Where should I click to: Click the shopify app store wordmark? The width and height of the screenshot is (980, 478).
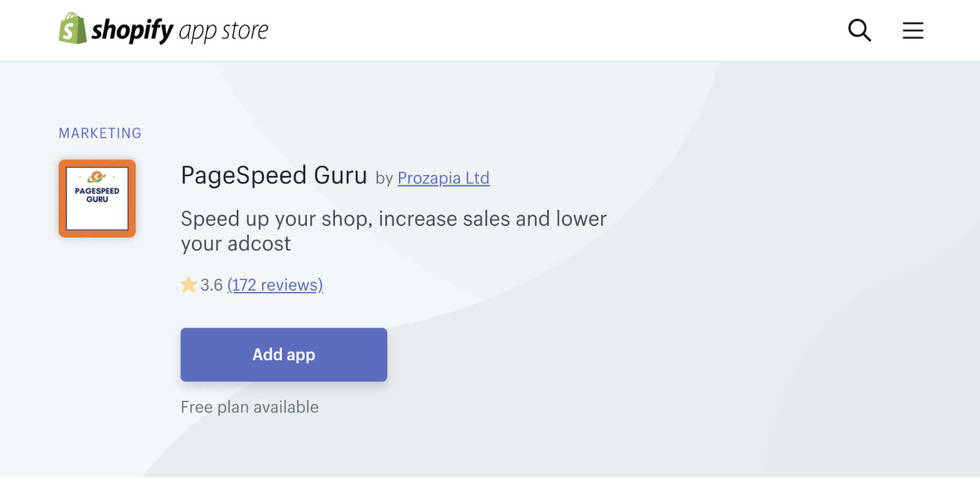coord(180,30)
